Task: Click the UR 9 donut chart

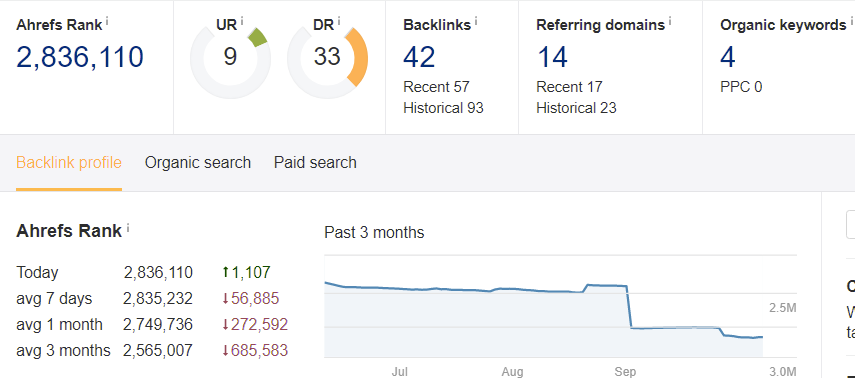Action: click(x=230, y=58)
